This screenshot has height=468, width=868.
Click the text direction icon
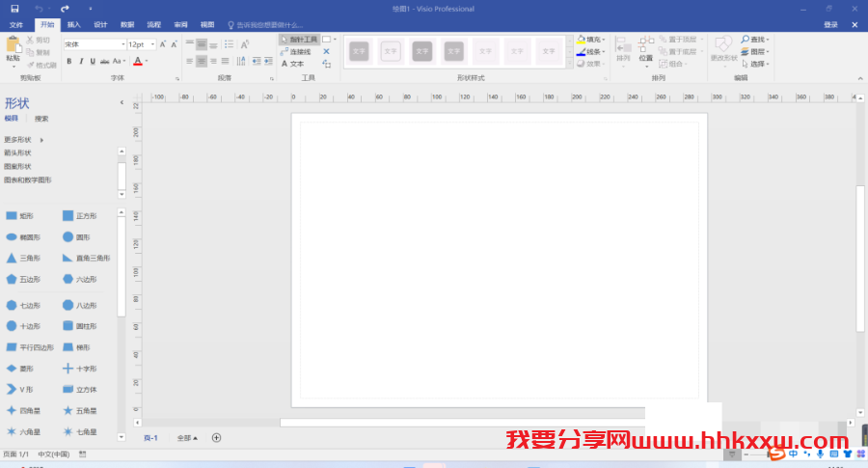tap(241, 61)
